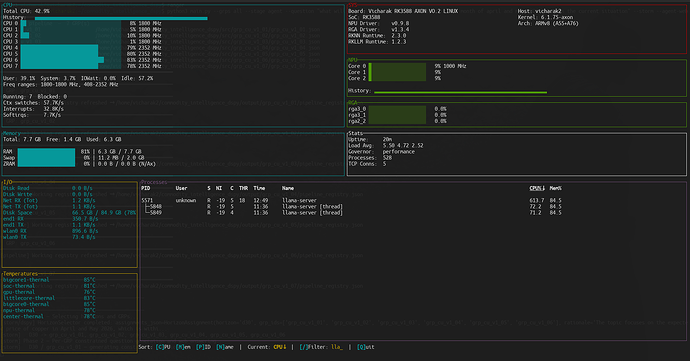690x361 pixels.
Task: Click the CPU 4 usage bar
Action: coord(71,48)
